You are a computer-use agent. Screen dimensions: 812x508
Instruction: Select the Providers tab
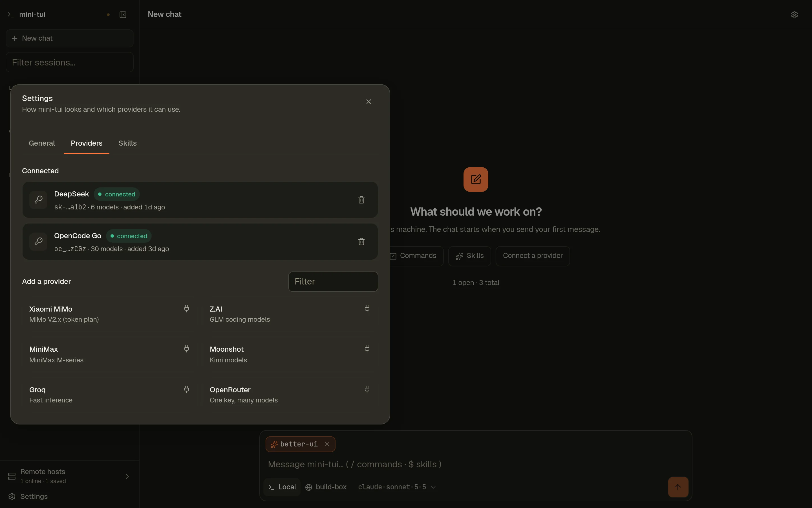[x=87, y=143]
